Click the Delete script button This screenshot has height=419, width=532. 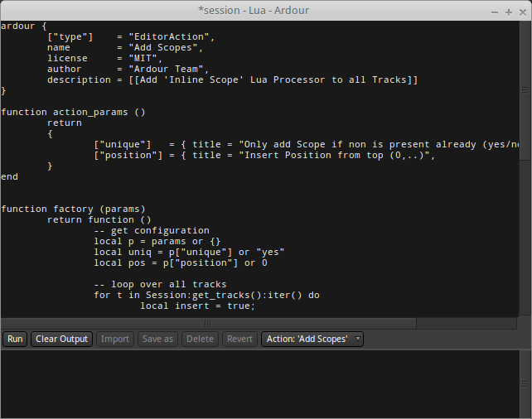[x=200, y=339]
